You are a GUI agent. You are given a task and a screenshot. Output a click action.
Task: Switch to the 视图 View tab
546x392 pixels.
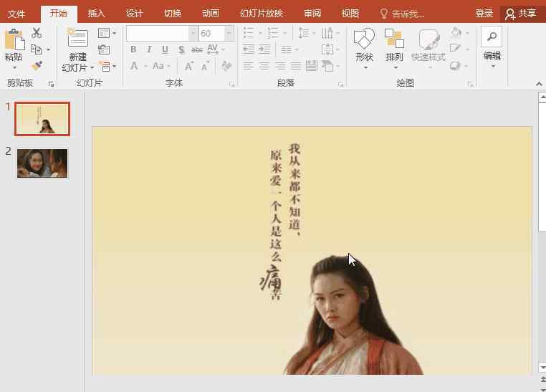click(350, 14)
